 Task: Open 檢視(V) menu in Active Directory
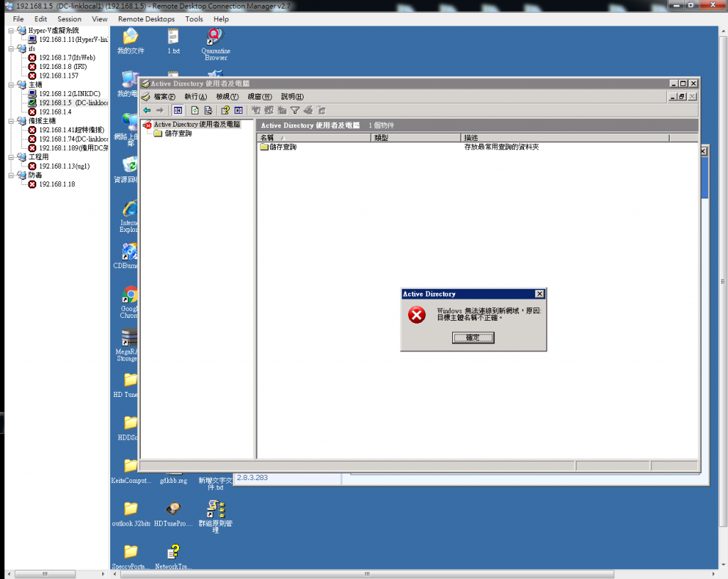(x=227, y=97)
